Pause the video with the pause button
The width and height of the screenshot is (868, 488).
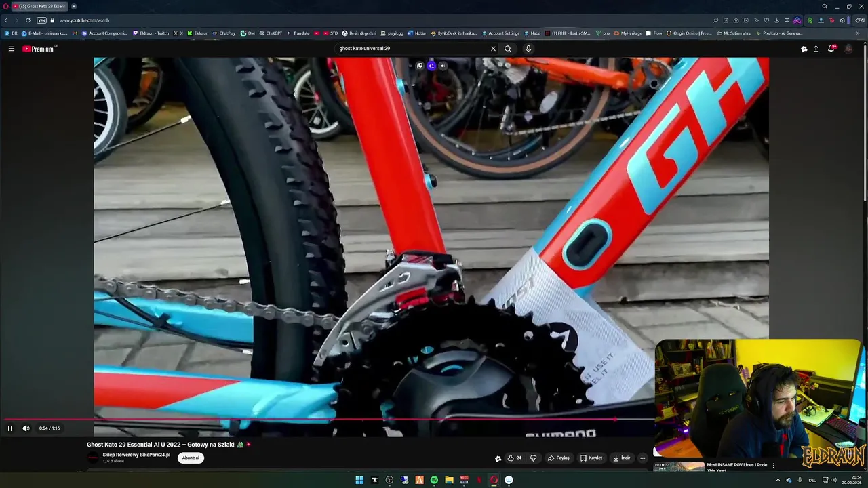click(9, 428)
